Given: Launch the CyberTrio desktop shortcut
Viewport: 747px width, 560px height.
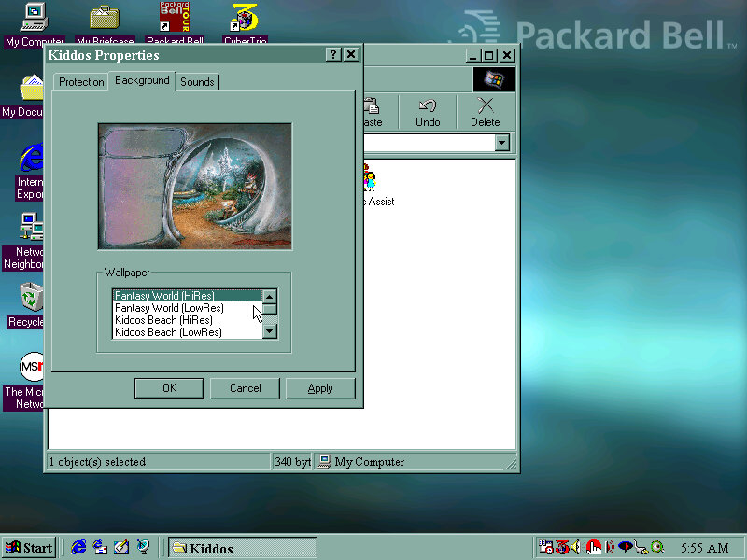Looking at the screenshot, I should [x=246, y=19].
